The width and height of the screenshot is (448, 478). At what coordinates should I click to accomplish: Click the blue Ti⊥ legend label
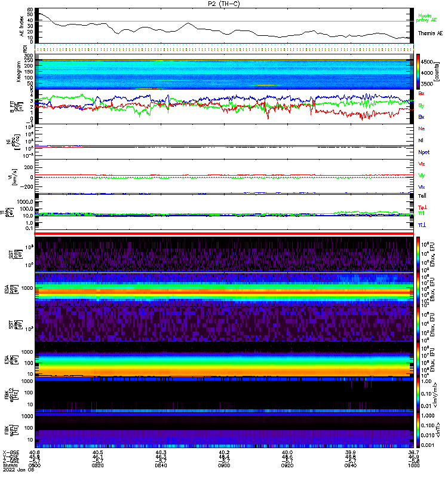[x=422, y=225]
